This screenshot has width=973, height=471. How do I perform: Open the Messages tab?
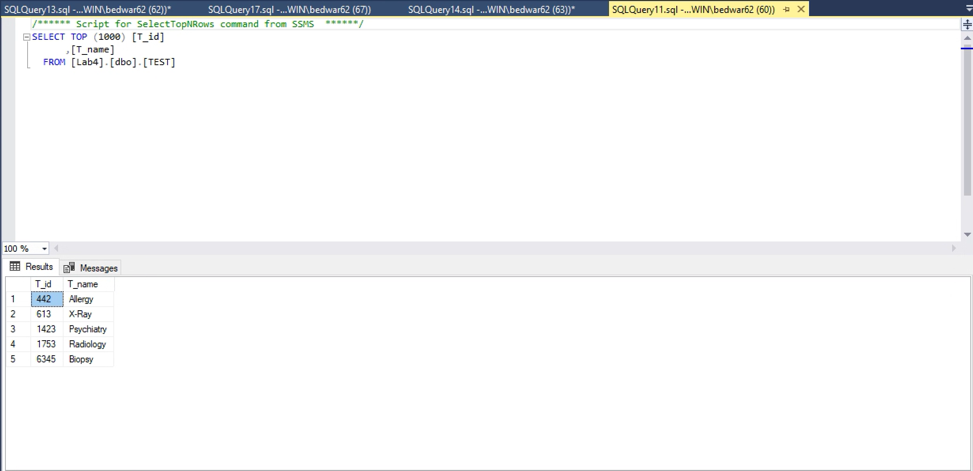(91, 268)
